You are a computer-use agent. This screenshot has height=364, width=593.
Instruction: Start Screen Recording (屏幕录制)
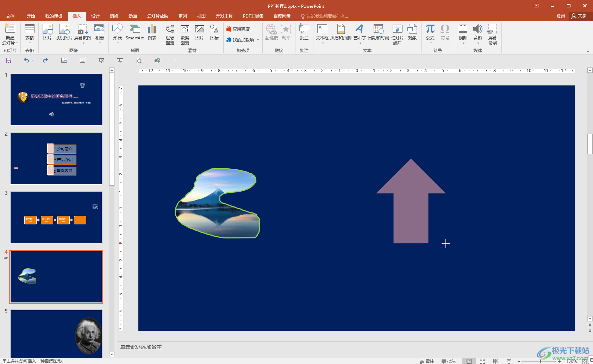point(493,34)
